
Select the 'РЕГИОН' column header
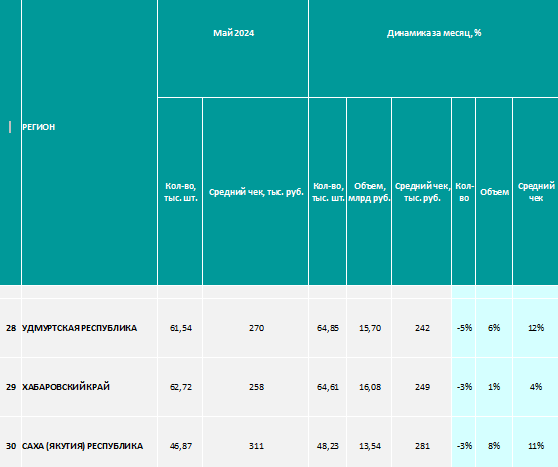click(x=89, y=142)
